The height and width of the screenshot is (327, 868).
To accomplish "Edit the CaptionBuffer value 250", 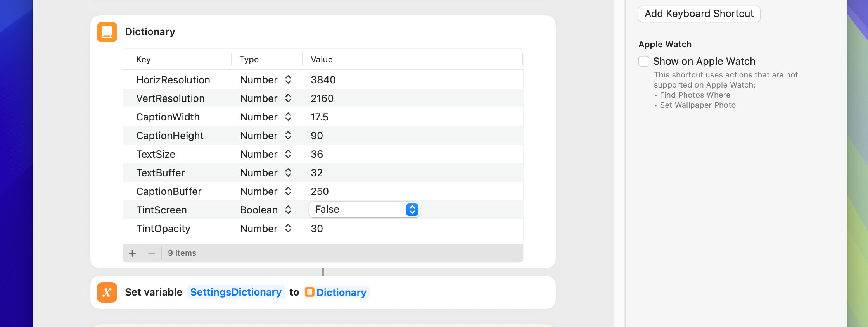I will tap(320, 191).
